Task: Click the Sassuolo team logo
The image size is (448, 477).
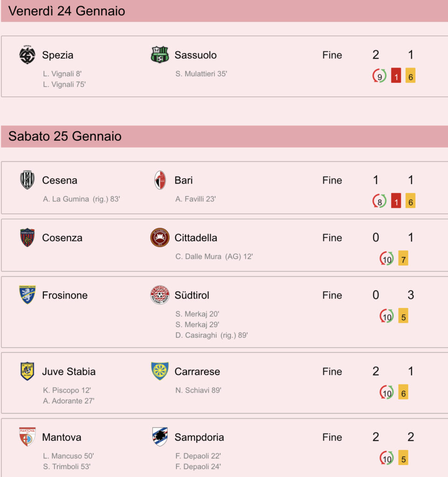Action: coord(160,55)
